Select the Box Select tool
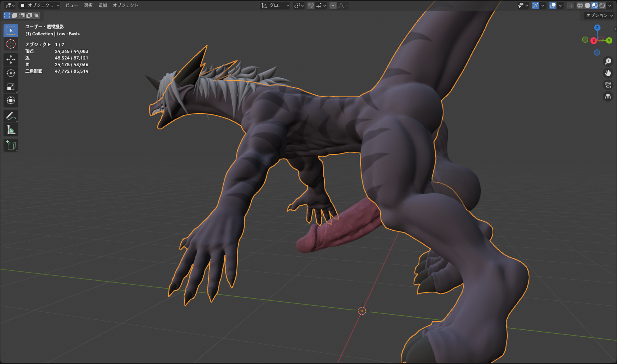The width and height of the screenshot is (617, 364). pyautogui.click(x=11, y=30)
